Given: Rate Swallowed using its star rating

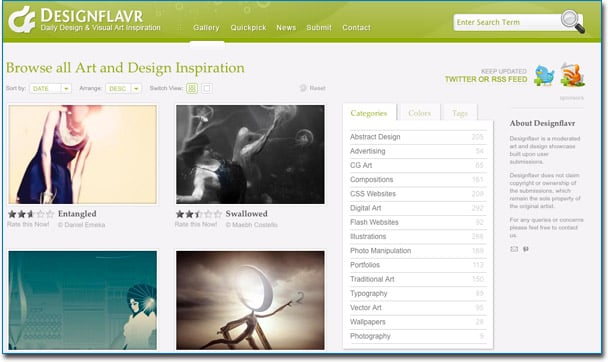Looking at the screenshot, I should [199, 214].
